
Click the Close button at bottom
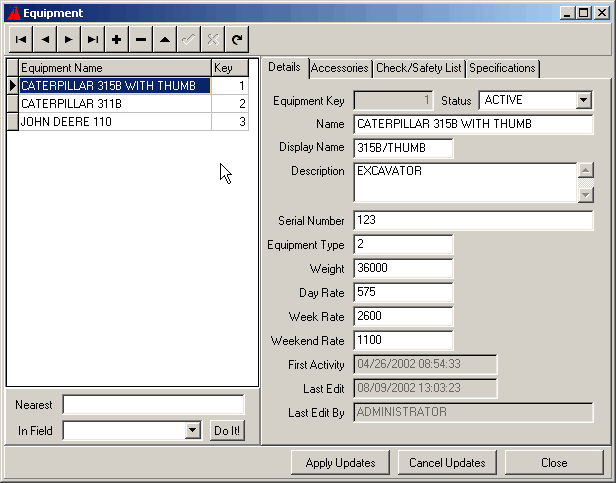pyautogui.click(x=554, y=463)
